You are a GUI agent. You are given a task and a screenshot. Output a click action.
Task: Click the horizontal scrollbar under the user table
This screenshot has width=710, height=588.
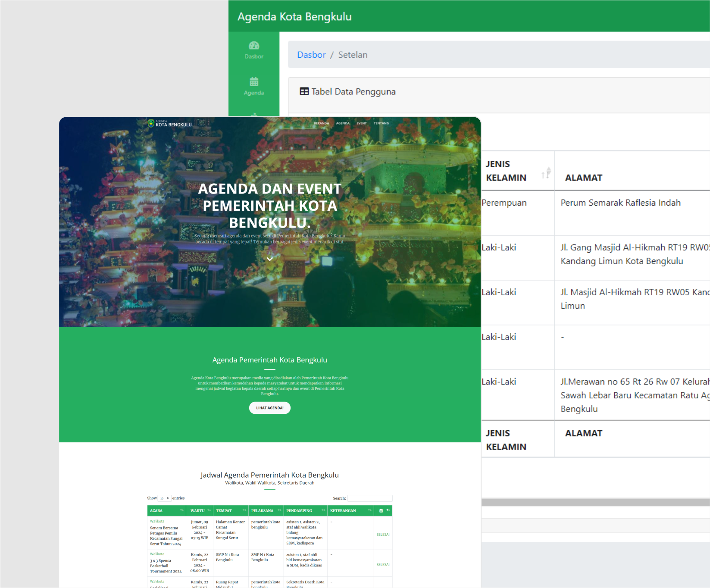click(596, 502)
